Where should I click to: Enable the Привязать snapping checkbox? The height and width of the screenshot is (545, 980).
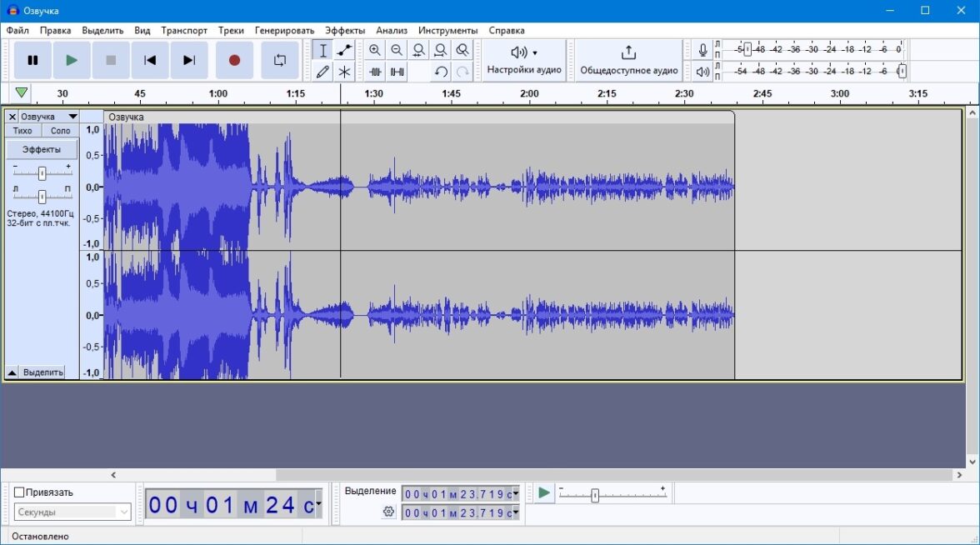click(19, 492)
